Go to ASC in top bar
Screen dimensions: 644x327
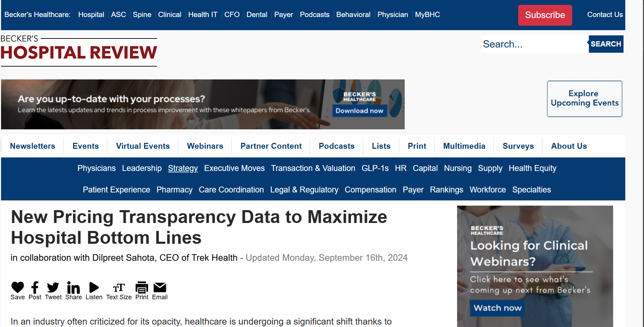click(119, 15)
